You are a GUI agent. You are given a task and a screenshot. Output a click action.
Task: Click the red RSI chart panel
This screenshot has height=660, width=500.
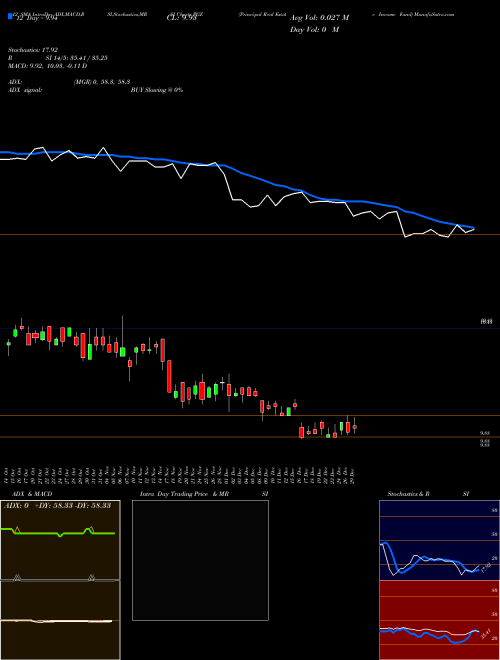[439, 620]
